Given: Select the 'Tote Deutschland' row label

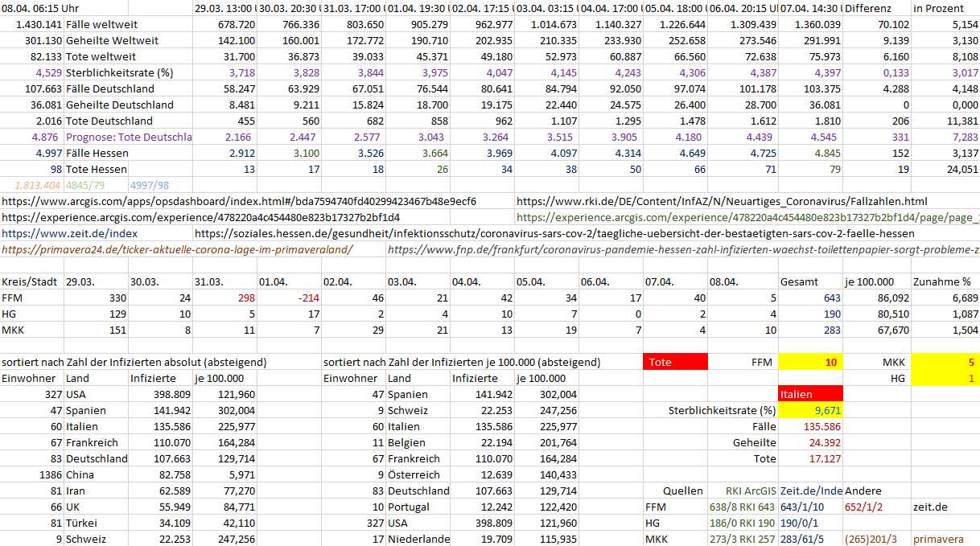Looking at the screenshot, I should (109, 121).
